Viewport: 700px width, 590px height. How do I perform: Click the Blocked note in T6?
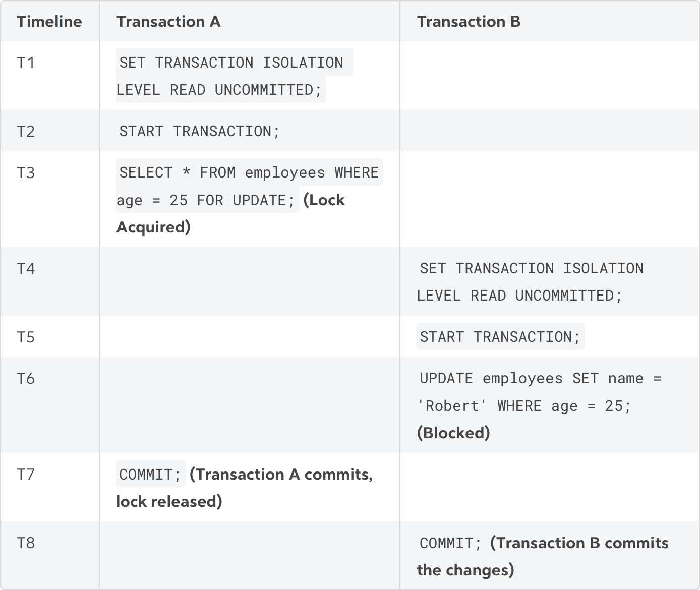point(453,433)
